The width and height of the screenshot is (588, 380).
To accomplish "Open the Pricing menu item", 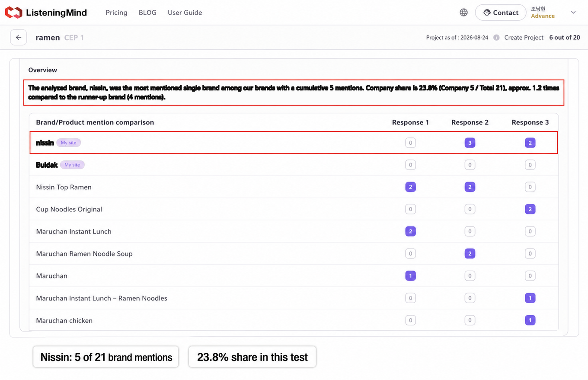I will (116, 13).
